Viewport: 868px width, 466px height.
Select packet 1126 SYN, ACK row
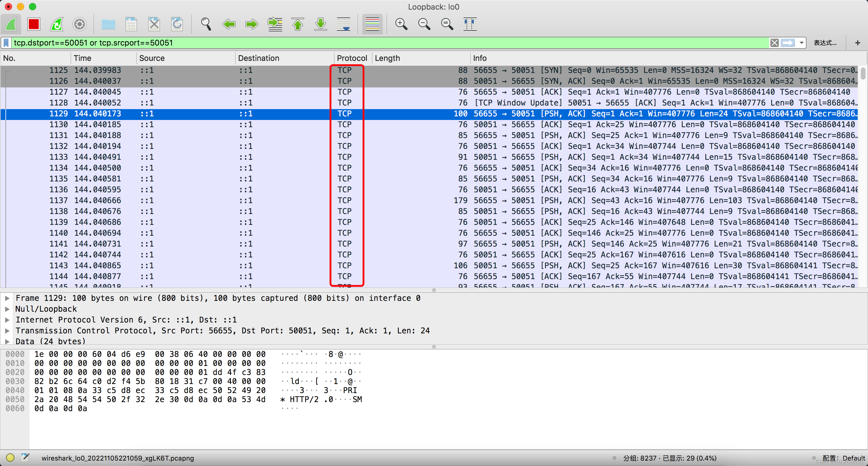pyautogui.click(x=429, y=81)
